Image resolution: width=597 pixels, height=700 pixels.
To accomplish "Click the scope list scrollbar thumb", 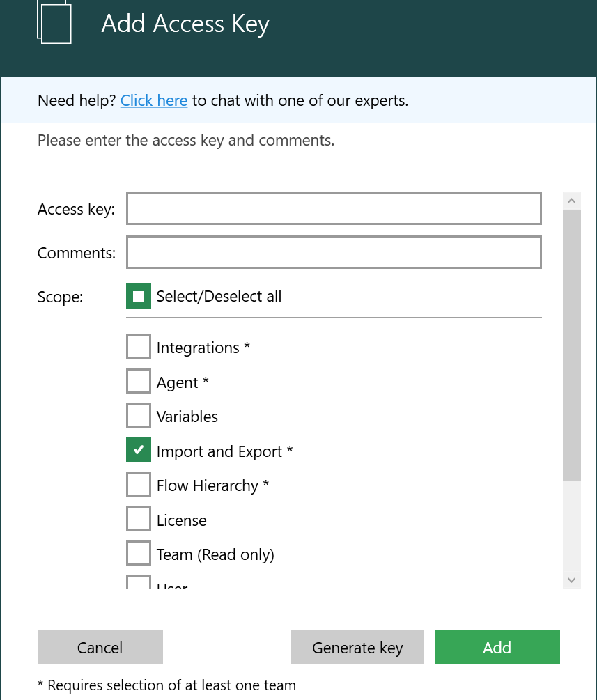I will [571, 345].
